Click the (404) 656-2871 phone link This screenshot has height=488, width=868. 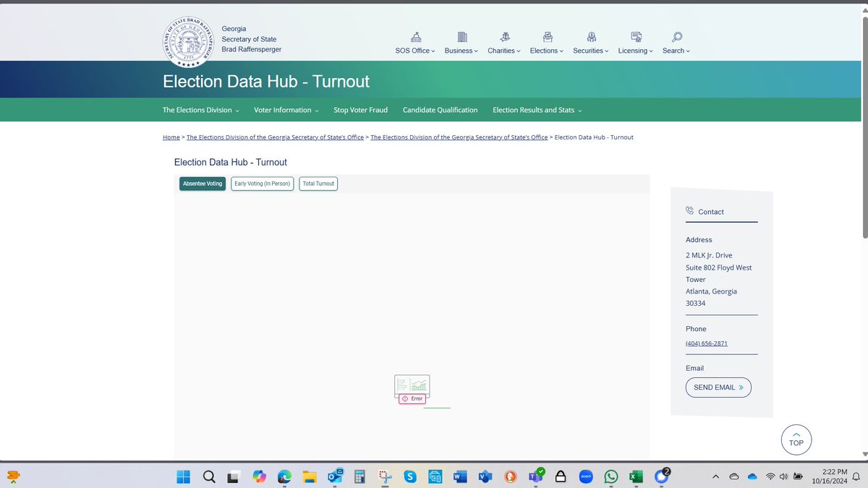pos(706,343)
